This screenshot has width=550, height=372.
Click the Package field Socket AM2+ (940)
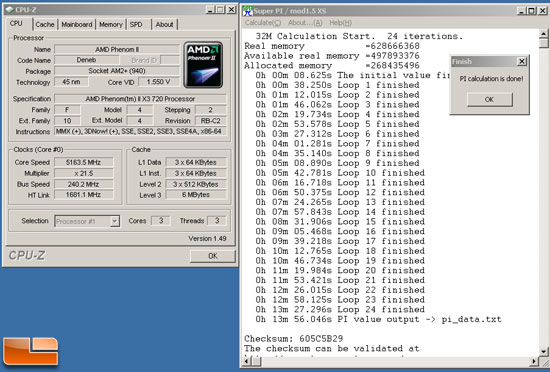[x=117, y=71]
